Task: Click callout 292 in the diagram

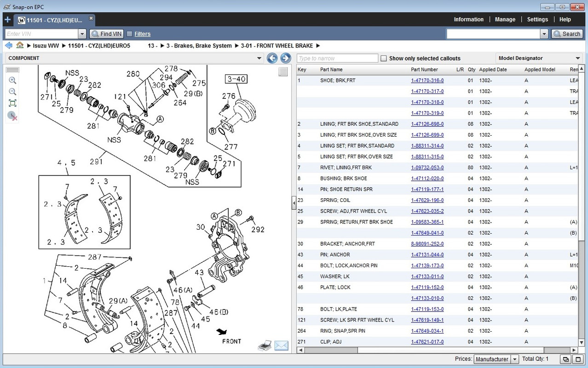Action: pos(258,229)
